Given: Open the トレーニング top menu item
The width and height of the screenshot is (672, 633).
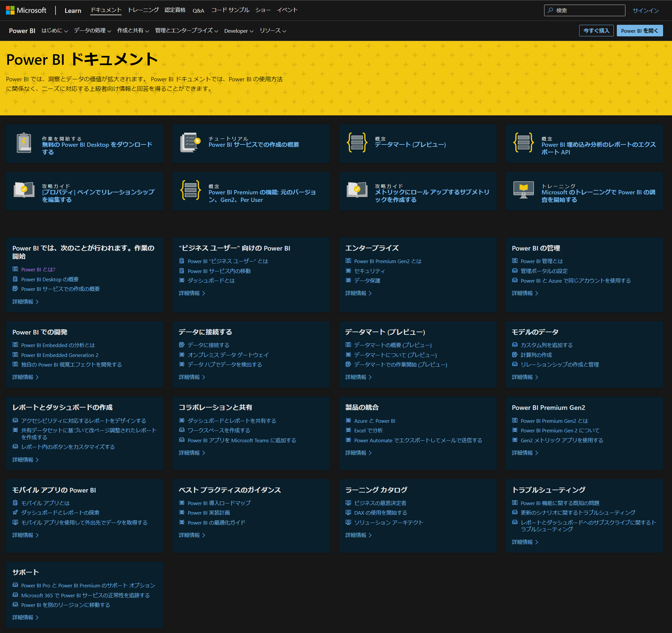Looking at the screenshot, I should (143, 10).
